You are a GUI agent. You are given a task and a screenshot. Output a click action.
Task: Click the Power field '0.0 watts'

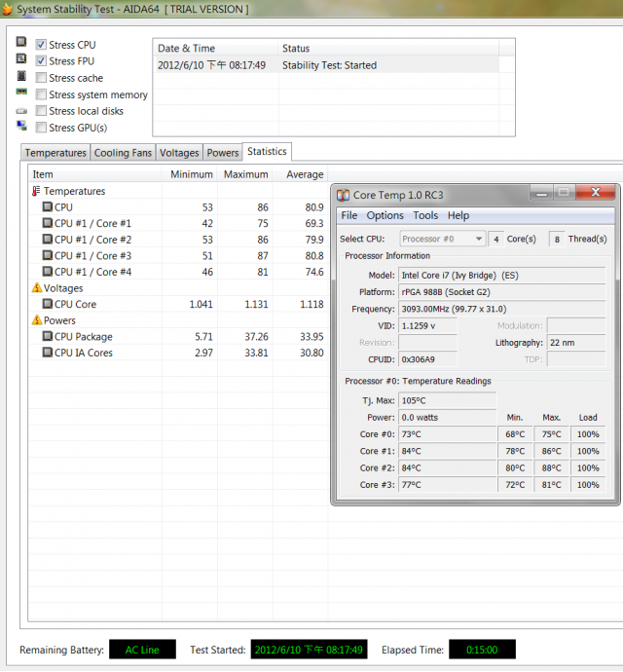click(x=448, y=418)
